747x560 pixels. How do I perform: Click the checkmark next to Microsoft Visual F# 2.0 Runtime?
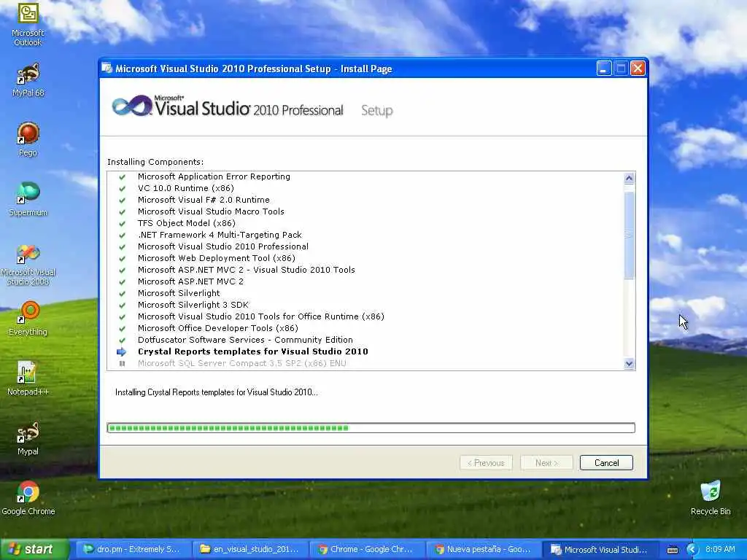coord(123,200)
